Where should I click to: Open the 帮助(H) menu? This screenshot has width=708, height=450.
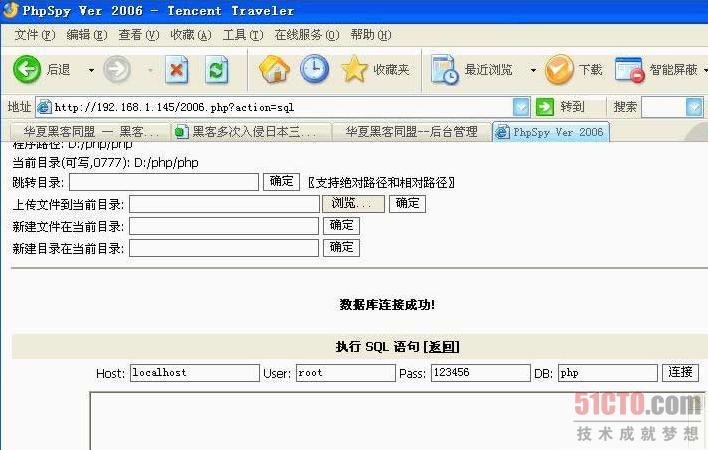coord(371,35)
